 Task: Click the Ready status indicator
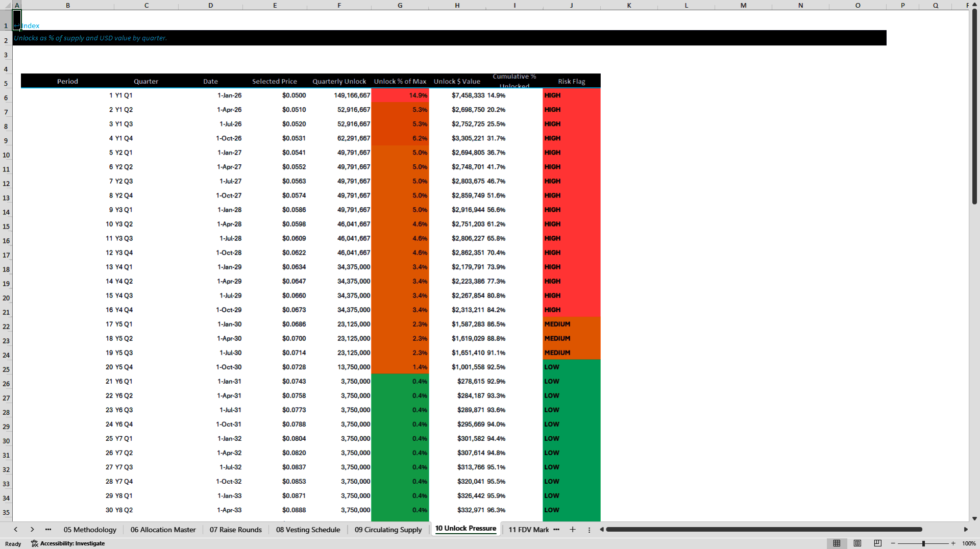click(x=13, y=543)
